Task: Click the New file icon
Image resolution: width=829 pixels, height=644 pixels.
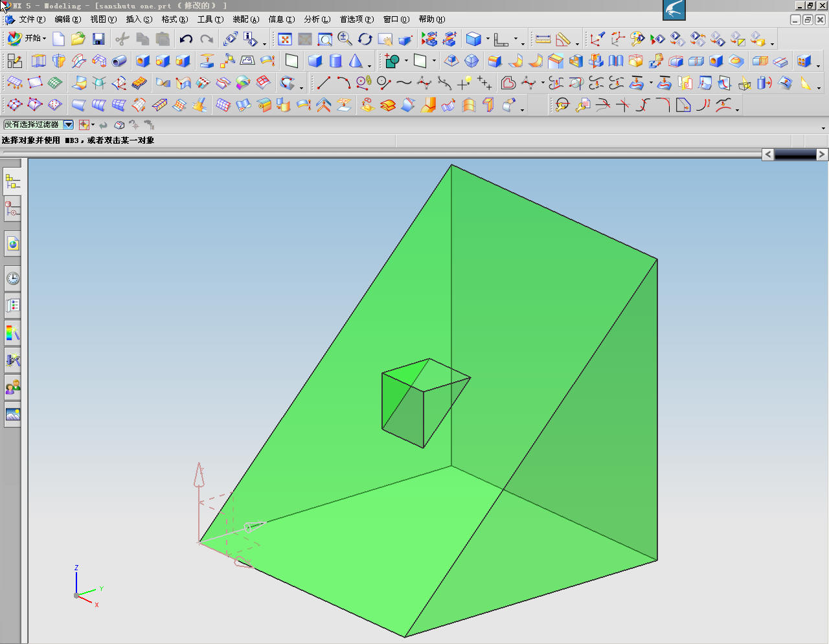Action: point(58,39)
